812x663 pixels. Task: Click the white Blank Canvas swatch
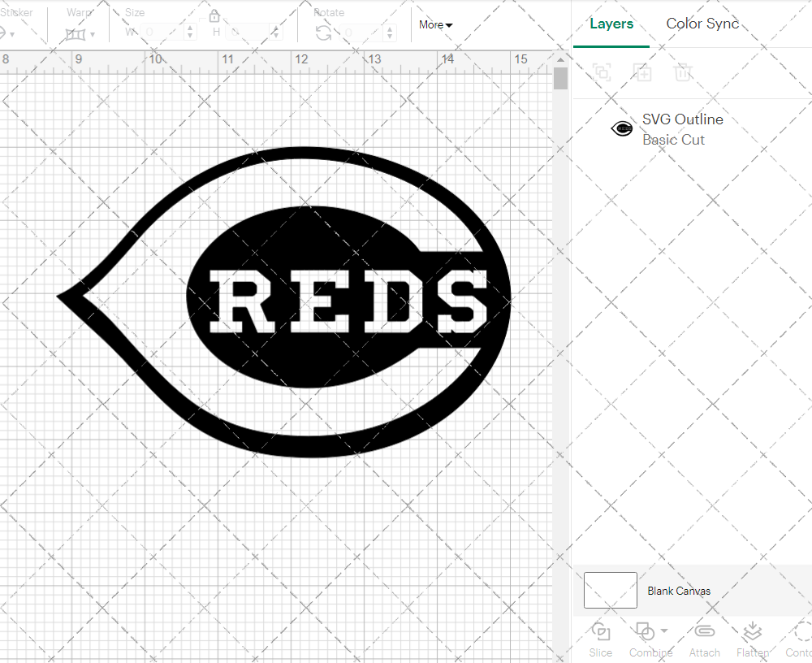pos(609,591)
